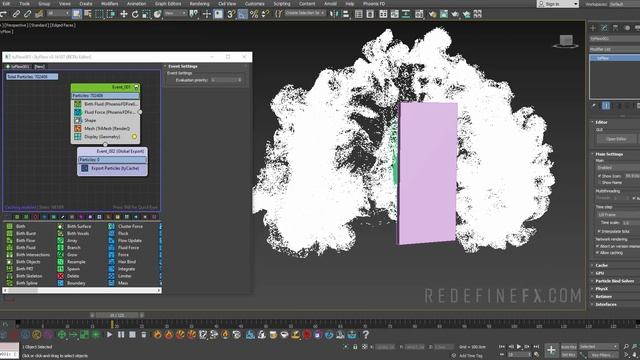The image size is (640, 360).
Task: Click the Shape operator icon in Event_001
Action: pos(78,120)
